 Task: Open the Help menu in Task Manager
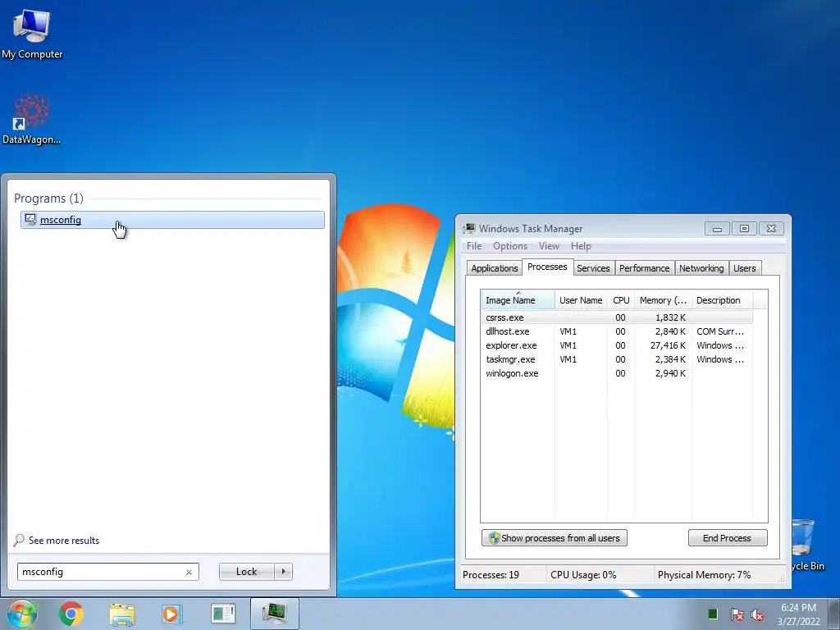tap(581, 246)
